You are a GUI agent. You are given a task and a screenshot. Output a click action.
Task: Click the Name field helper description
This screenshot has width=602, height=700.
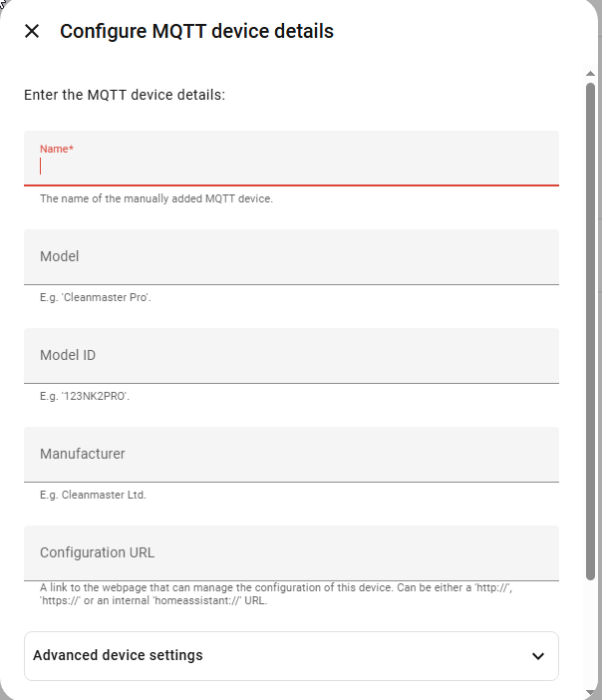[155, 198]
